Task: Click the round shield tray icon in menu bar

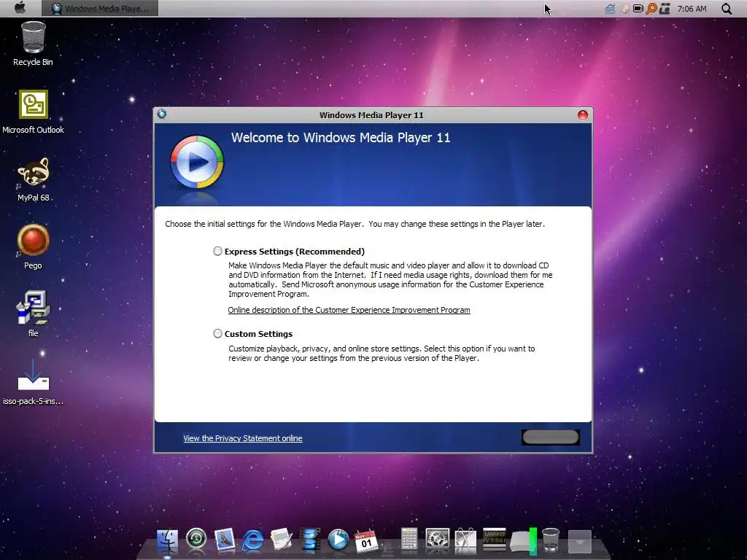Action: [x=624, y=9]
